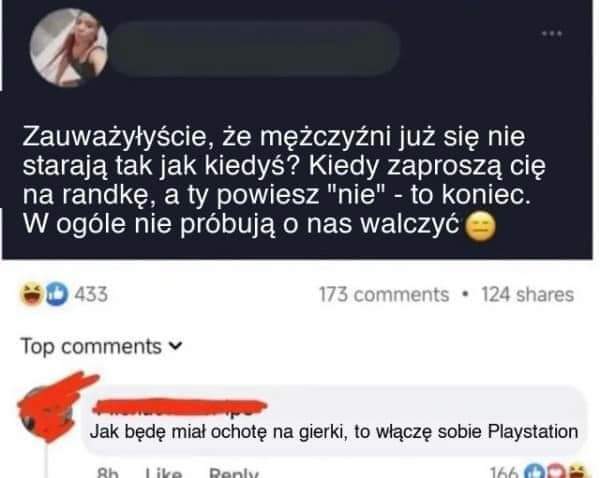Image resolution: width=600 pixels, height=478 pixels.
Task: Click the comment's blue like reaction icon
Action: tap(535, 471)
